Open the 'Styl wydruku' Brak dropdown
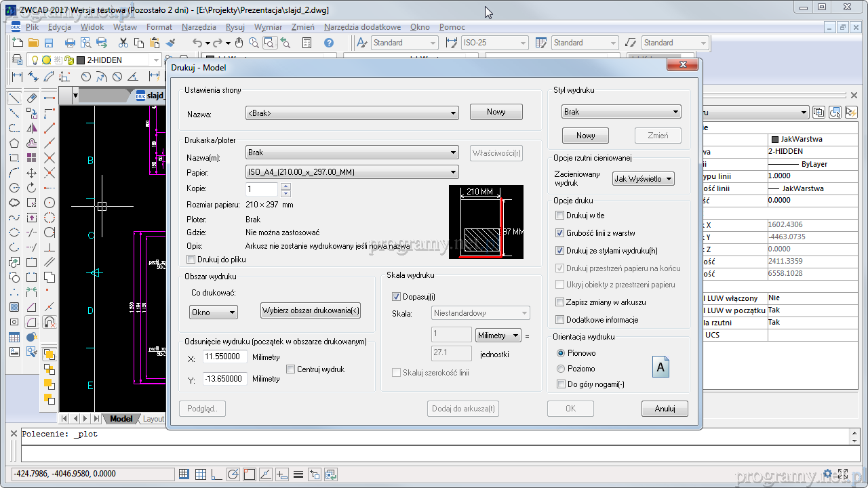This screenshot has width=868, height=488. tap(621, 112)
